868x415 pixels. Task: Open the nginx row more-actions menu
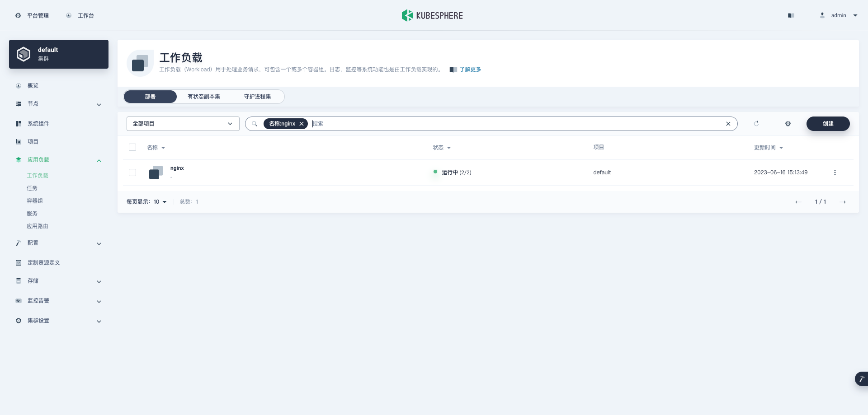(x=835, y=173)
